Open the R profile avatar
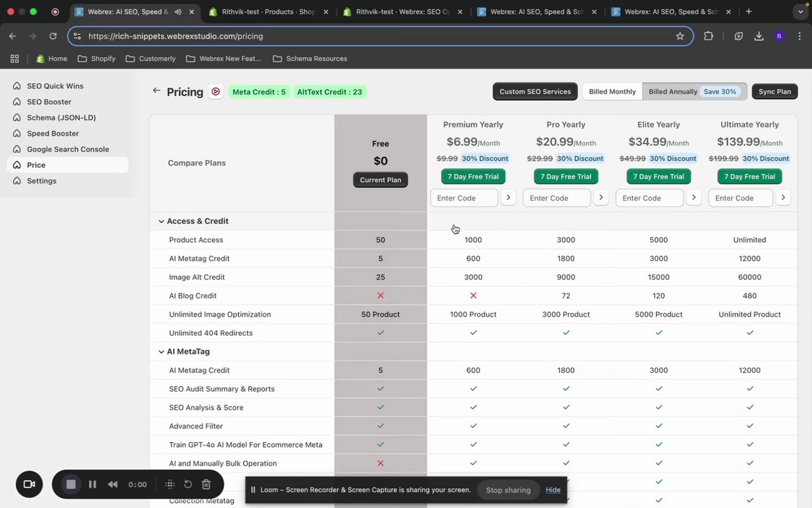Screen dimensions: 812x508 tap(779, 36)
